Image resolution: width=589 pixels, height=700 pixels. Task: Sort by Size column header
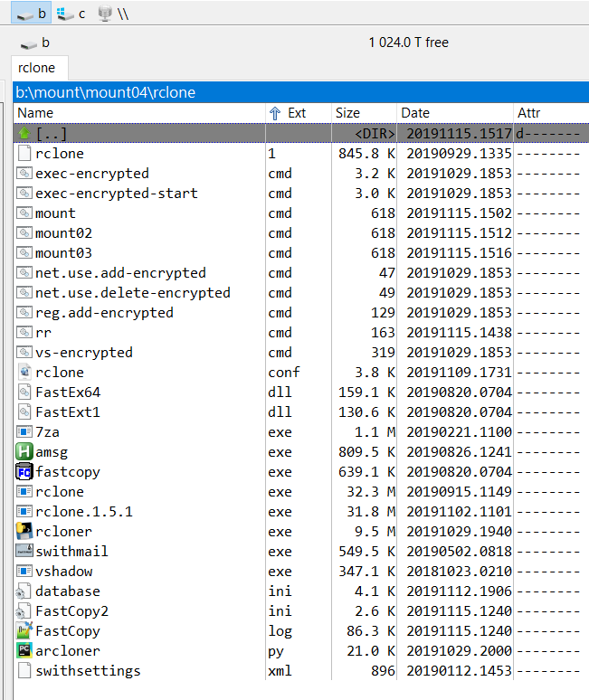(364, 113)
